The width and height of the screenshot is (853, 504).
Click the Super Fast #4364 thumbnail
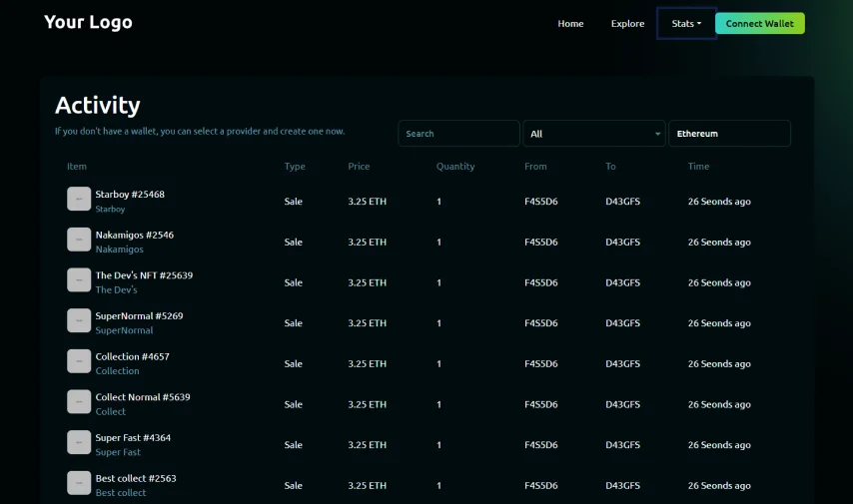79,442
